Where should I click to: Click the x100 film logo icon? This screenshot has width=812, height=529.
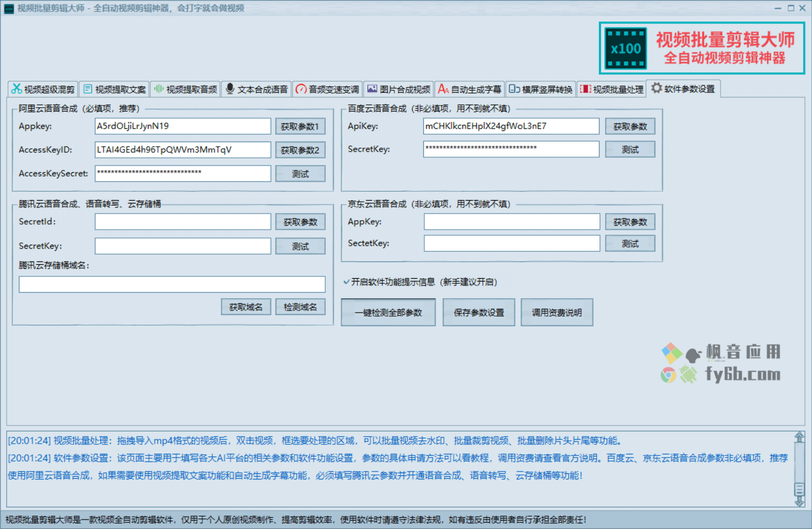click(x=626, y=48)
